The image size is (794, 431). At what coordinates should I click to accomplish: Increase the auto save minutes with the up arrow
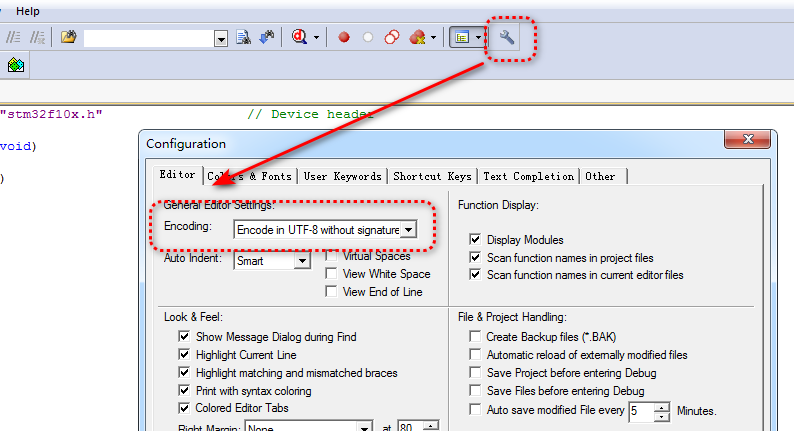[x=662, y=407]
